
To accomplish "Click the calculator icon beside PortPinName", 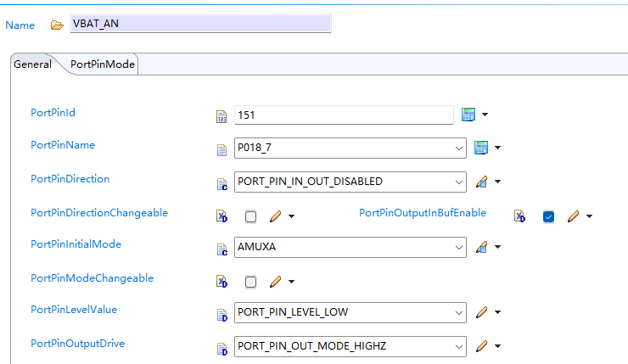I will click(481, 148).
